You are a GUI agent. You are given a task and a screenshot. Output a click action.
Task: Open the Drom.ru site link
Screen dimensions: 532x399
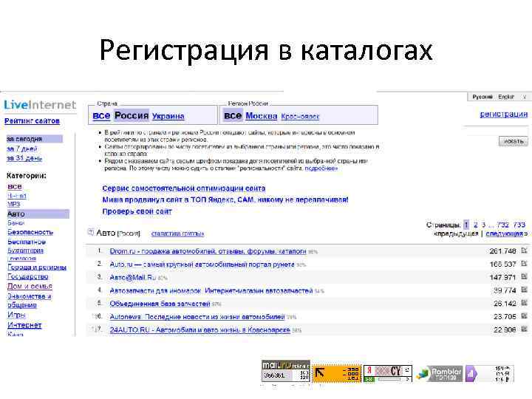click(208, 251)
